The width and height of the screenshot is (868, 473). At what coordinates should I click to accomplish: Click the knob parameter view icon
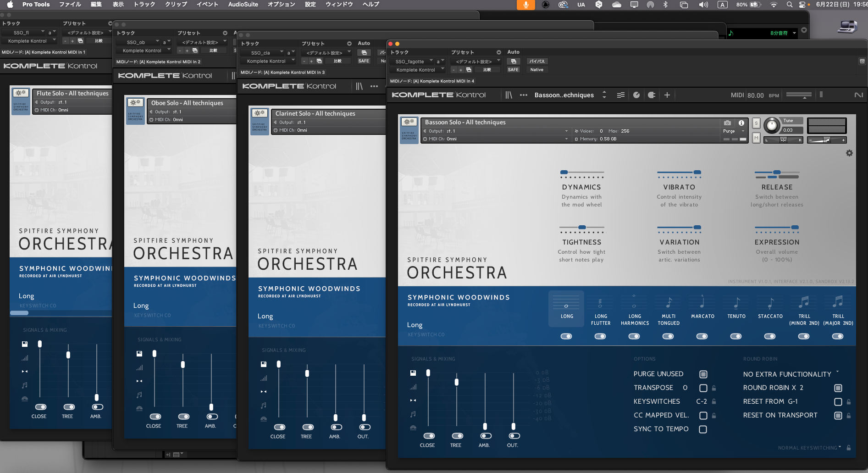tap(636, 95)
